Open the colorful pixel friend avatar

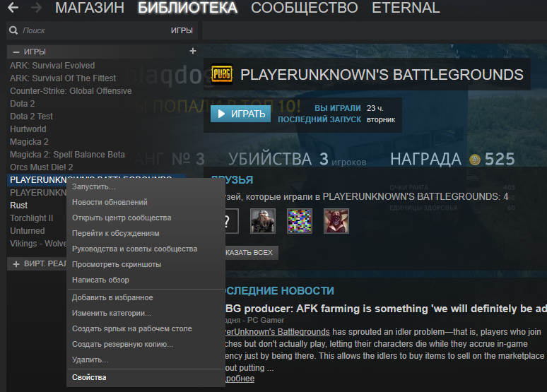pyautogui.click(x=300, y=221)
